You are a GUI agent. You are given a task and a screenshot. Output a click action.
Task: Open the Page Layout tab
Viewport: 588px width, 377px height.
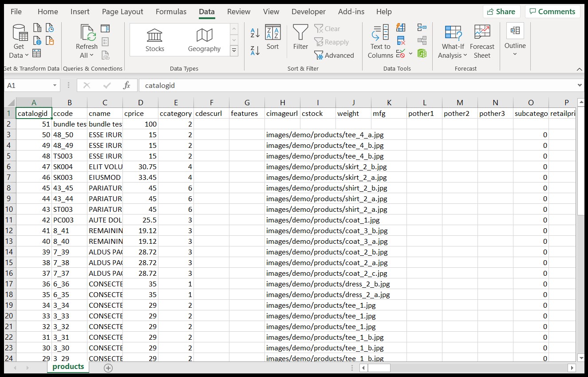(122, 12)
